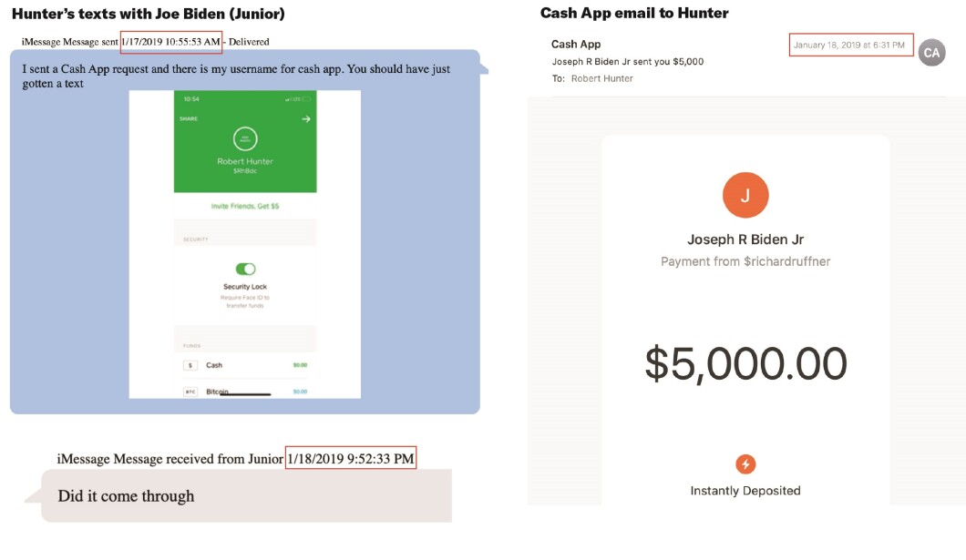Click the Robert Hunter recipient in To field
Image resolution: width=966 pixels, height=560 pixels.
(601, 79)
